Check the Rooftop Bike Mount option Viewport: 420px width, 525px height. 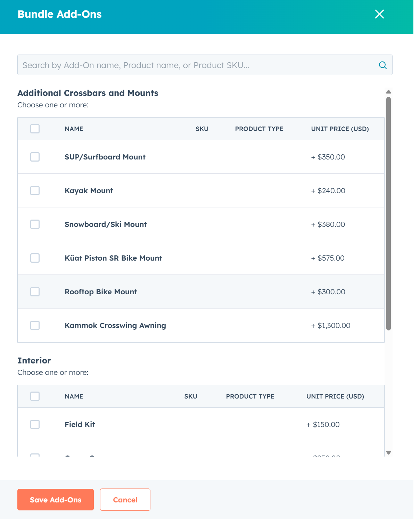tap(35, 292)
